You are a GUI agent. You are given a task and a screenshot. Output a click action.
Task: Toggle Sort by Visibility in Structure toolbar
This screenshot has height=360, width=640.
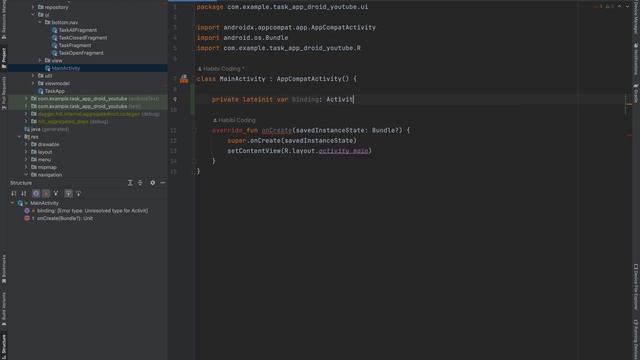click(14, 193)
